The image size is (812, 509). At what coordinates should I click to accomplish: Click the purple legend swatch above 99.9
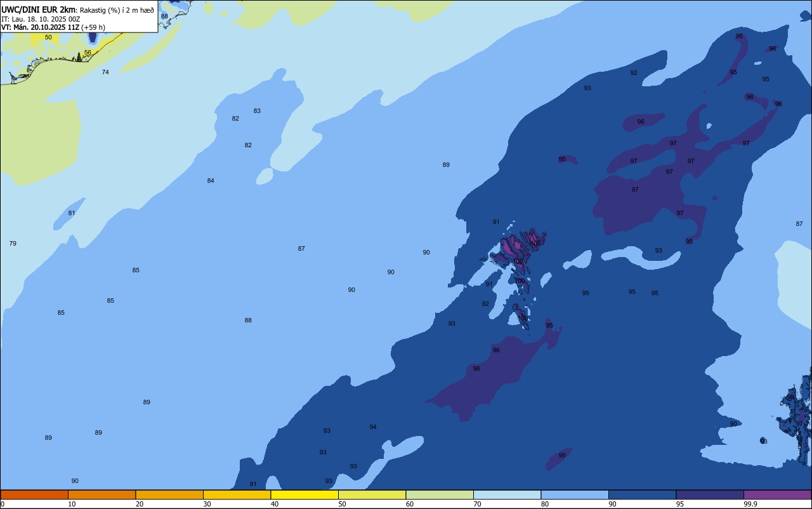click(x=777, y=494)
